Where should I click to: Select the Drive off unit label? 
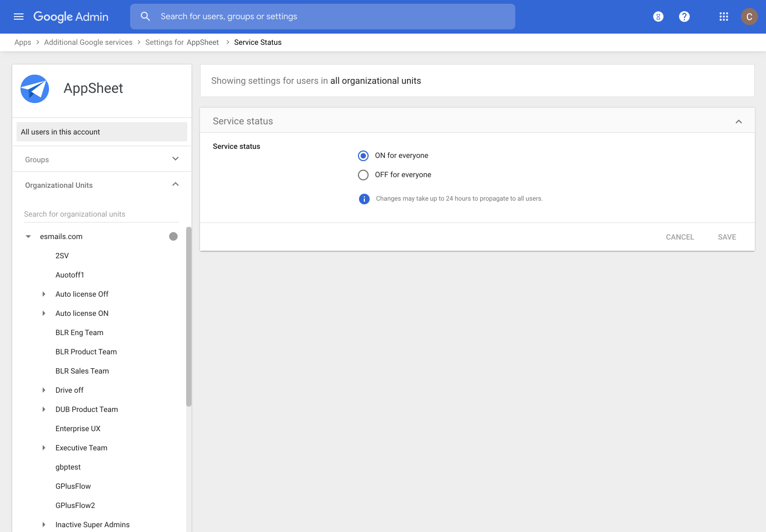click(69, 390)
